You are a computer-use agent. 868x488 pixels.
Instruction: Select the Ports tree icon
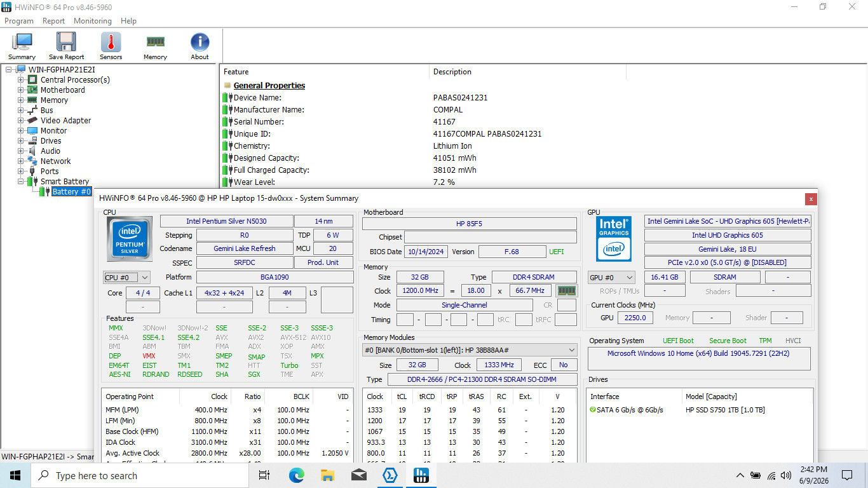[x=32, y=171]
